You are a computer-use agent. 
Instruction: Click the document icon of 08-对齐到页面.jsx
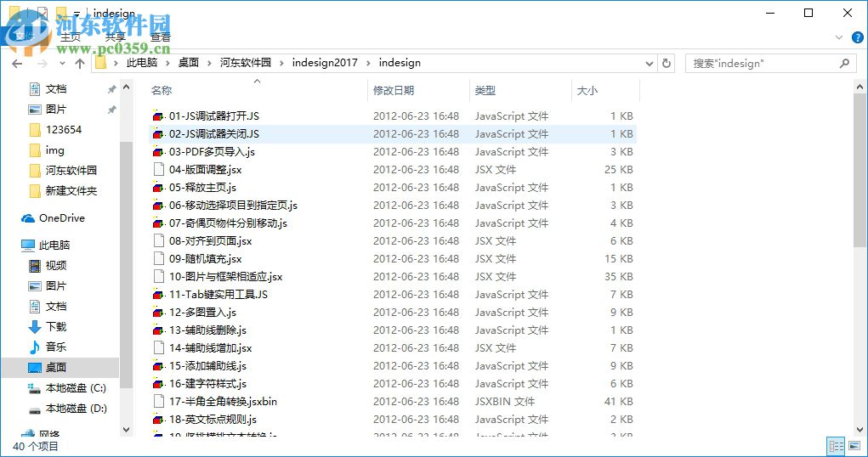[158, 240]
